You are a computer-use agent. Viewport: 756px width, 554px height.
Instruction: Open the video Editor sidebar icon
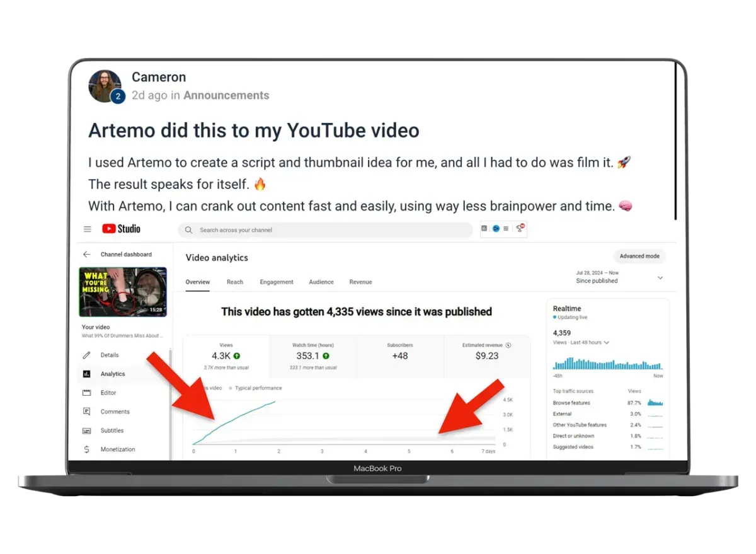87,393
